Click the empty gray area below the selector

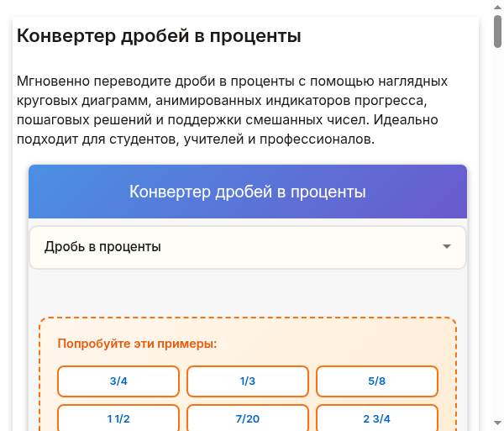pyautogui.click(x=247, y=292)
